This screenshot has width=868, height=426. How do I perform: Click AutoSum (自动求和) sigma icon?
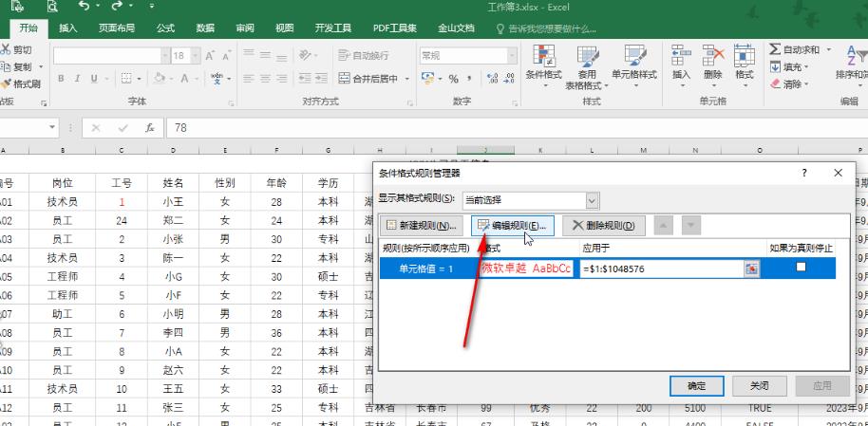[776, 49]
